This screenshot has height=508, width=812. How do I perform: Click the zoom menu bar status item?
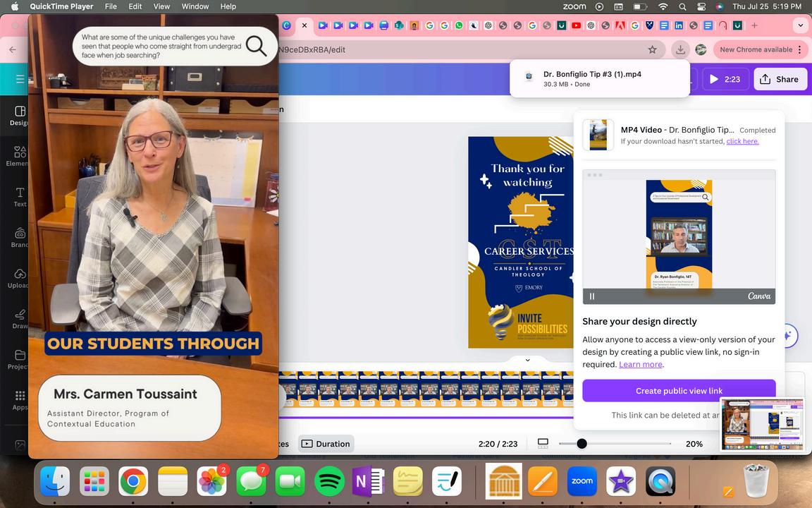(574, 6)
